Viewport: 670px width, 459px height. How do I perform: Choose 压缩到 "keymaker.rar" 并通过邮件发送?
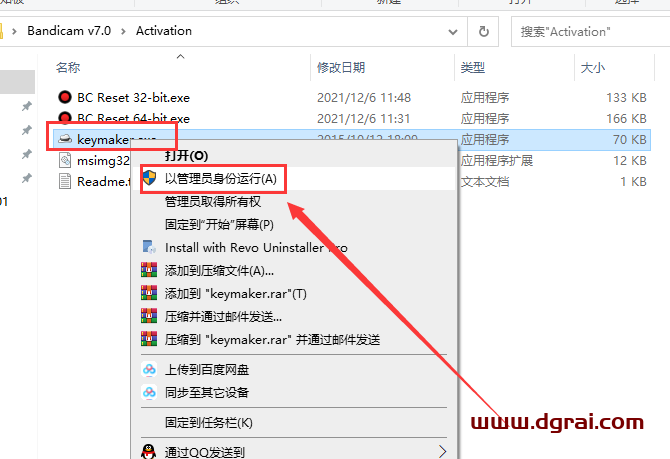(273, 340)
